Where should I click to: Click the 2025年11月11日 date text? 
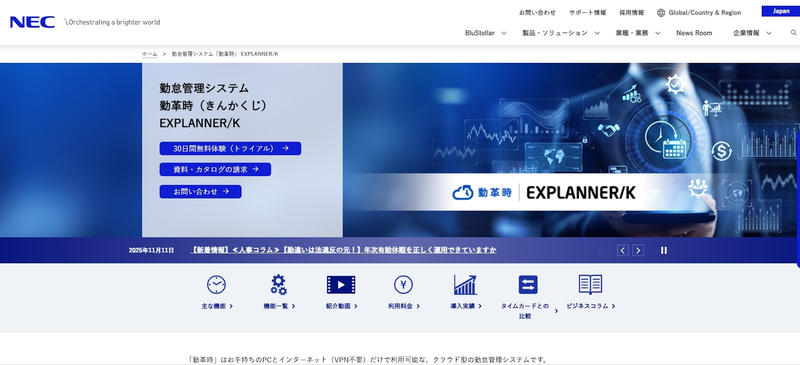151,250
